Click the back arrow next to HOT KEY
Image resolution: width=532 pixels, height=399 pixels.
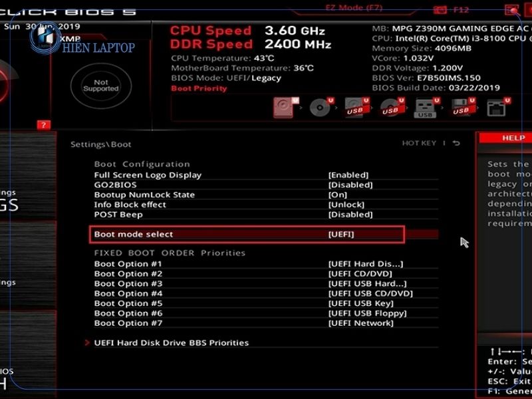(x=456, y=143)
